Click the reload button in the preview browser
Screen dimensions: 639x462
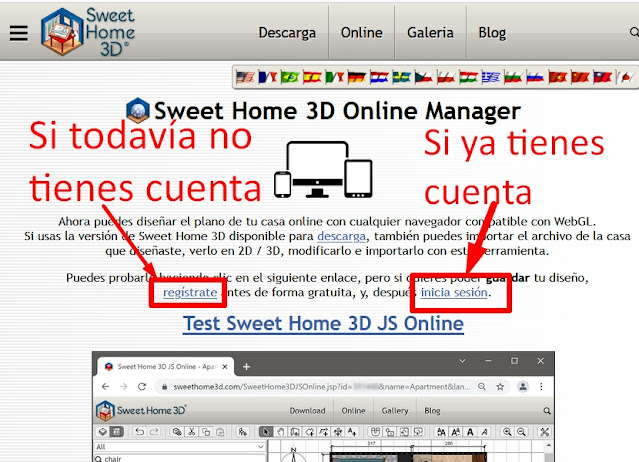coord(141,386)
